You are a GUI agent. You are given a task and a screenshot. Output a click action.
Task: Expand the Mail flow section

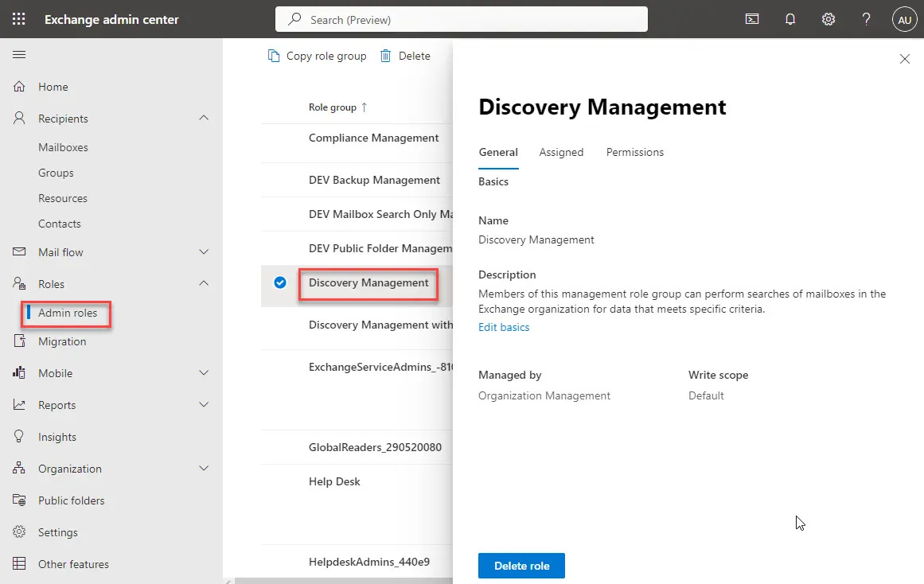click(x=204, y=252)
